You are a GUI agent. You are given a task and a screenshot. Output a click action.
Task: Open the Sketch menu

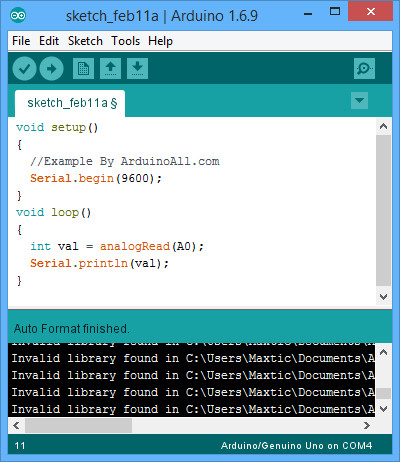point(85,41)
